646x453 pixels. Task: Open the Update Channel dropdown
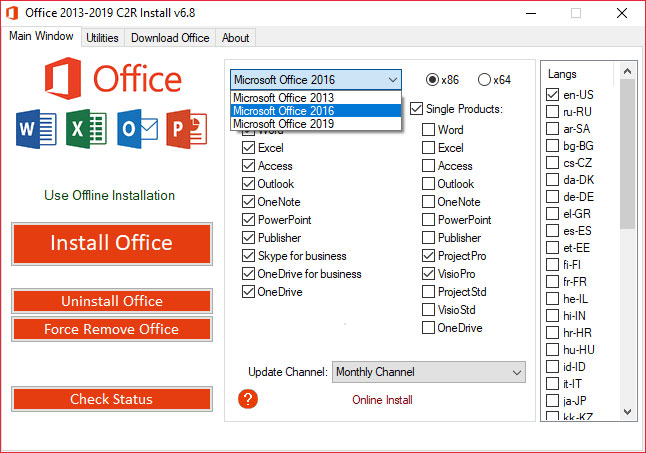(x=429, y=372)
